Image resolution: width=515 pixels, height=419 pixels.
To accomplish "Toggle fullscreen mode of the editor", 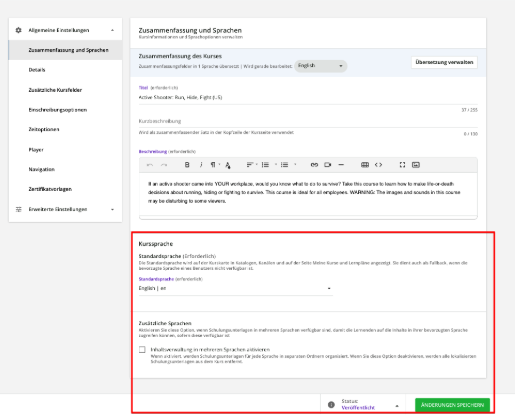I will coord(402,165).
